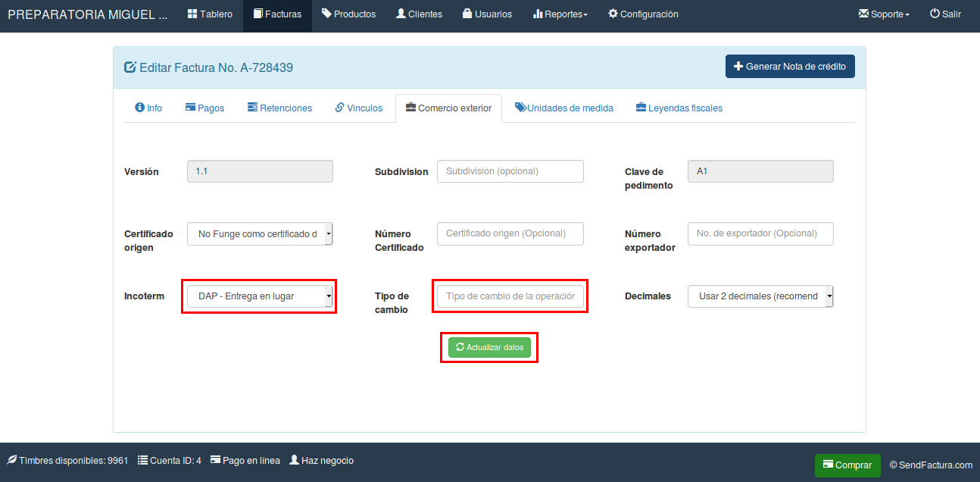This screenshot has width=980, height=482.
Task: Open the Usuarios section
Action: click(487, 14)
